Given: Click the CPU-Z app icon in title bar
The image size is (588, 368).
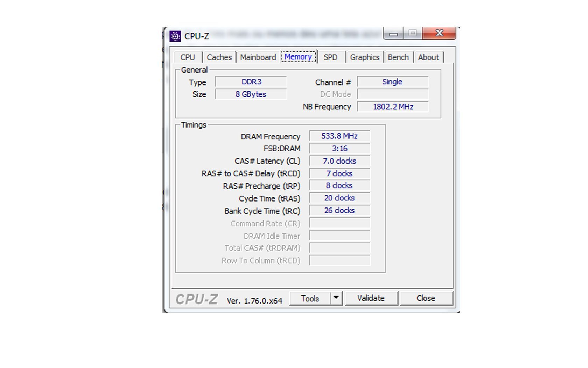Looking at the screenshot, I should pos(175,36).
